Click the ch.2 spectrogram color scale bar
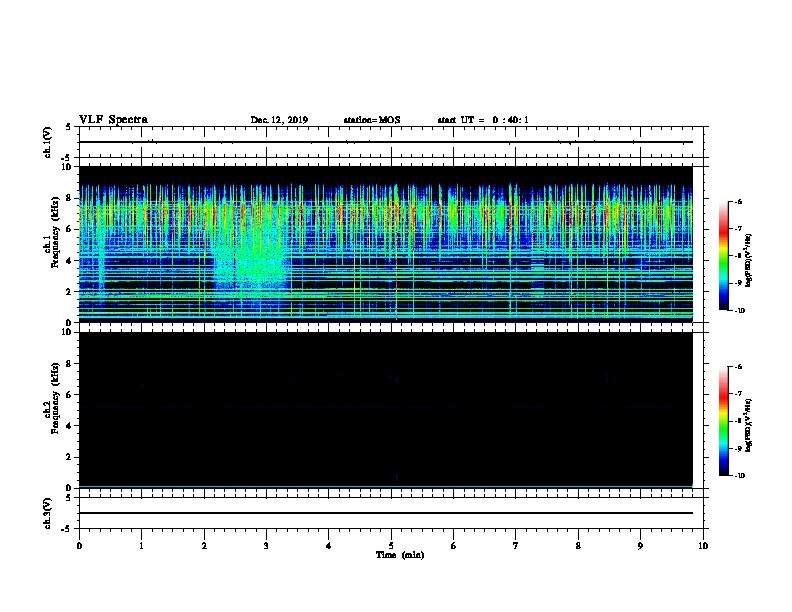The width and height of the screenshot is (792, 612). (x=723, y=421)
